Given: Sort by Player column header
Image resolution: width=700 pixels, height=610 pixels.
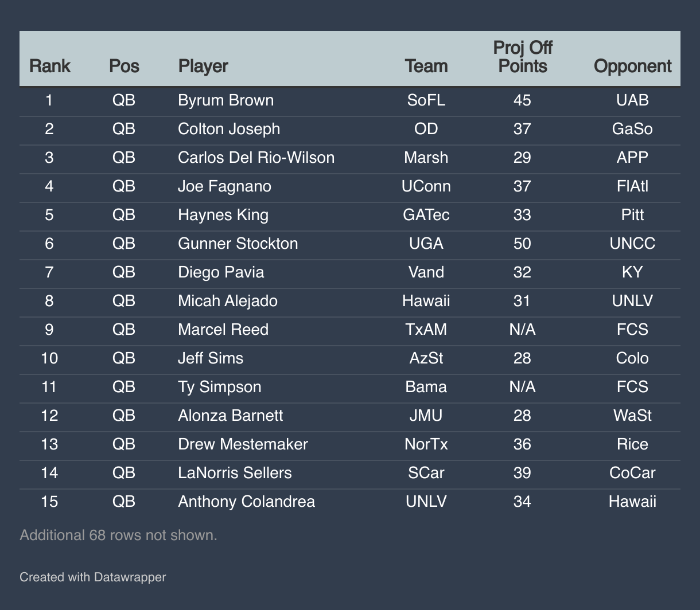Looking at the screenshot, I should (203, 66).
